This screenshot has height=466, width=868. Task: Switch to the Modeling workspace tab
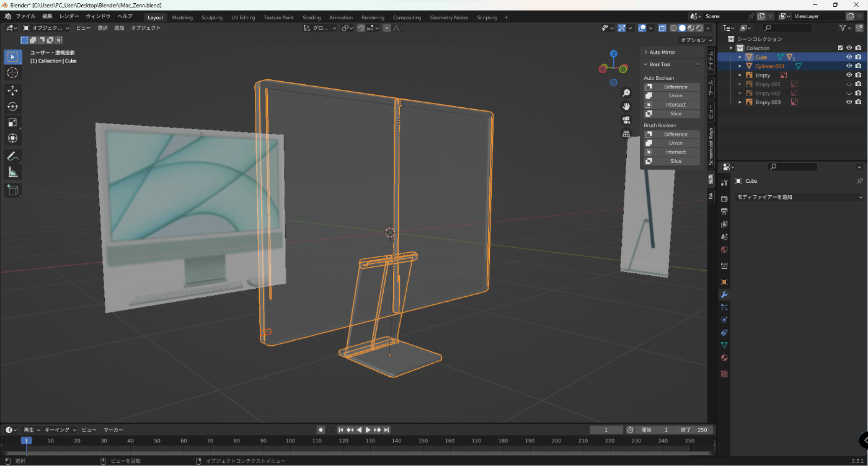(x=182, y=17)
